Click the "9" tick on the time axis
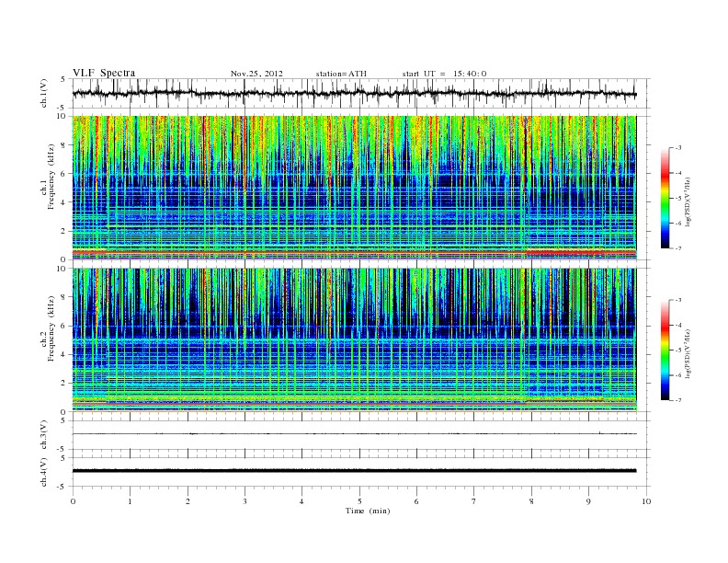This screenshot has width=728, height=563. click(x=588, y=501)
